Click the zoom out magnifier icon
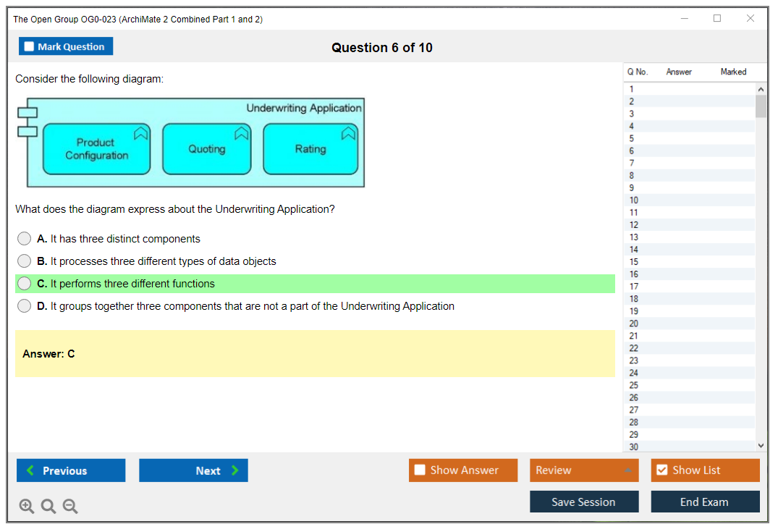 (x=70, y=507)
